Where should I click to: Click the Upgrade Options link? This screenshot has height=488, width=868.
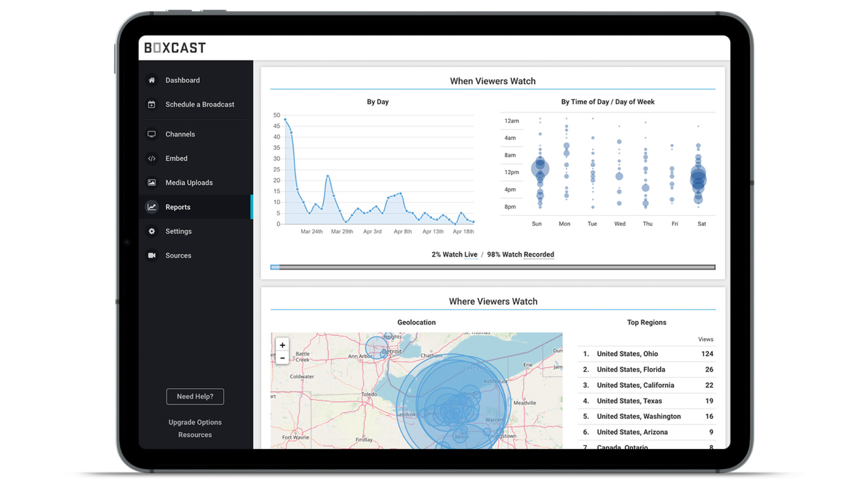(194, 422)
